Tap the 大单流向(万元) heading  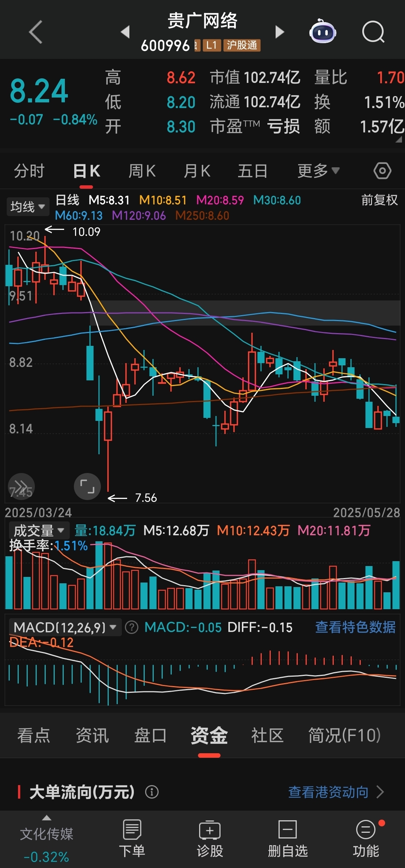(x=82, y=792)
